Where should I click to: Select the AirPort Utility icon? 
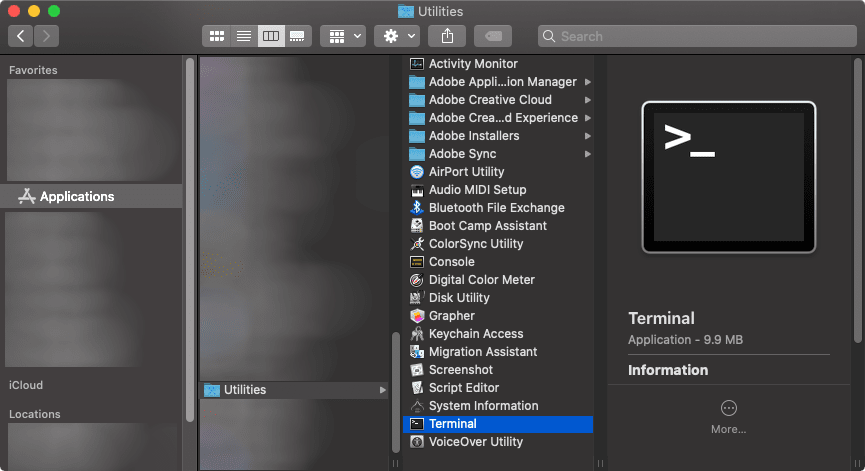pos(417,172)
